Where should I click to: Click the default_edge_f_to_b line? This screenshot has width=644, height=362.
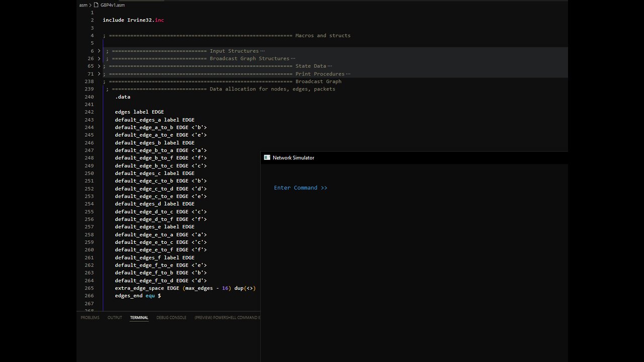161,273
